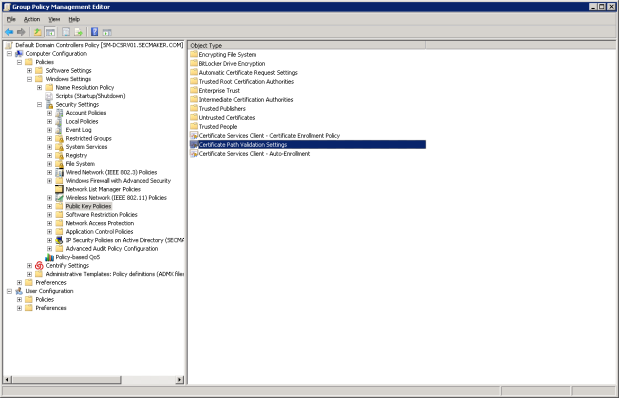619x398 pixels.
Task: Select Automatic Certificate Request Settings item
Action: (x=248, y=73)
